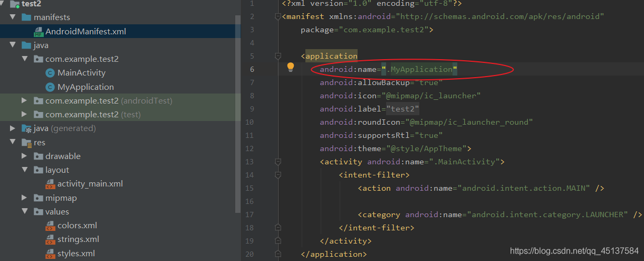644x261 pixels.
Task: Expand the drawable folder
Action: pyautogui.click(x=24, y=156)
